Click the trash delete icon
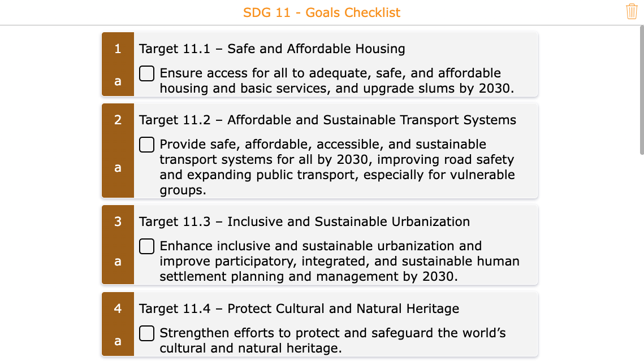644x361 pixels. point(632,11)
